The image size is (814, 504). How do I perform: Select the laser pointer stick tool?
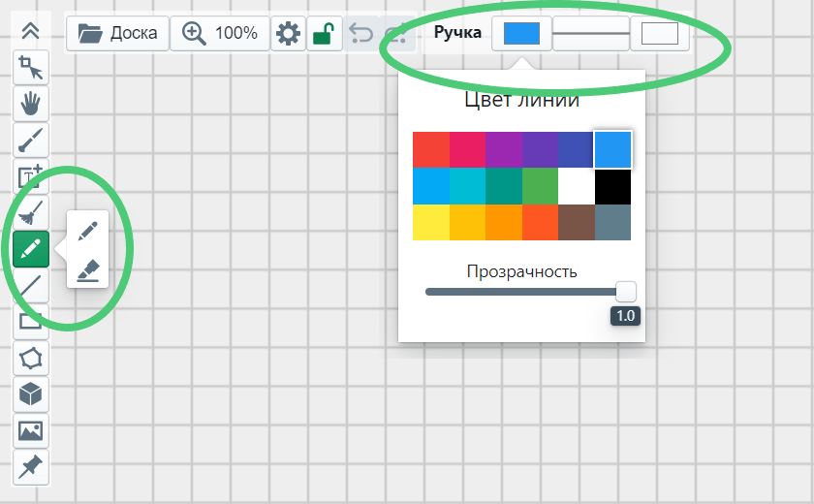pos(31,141)
